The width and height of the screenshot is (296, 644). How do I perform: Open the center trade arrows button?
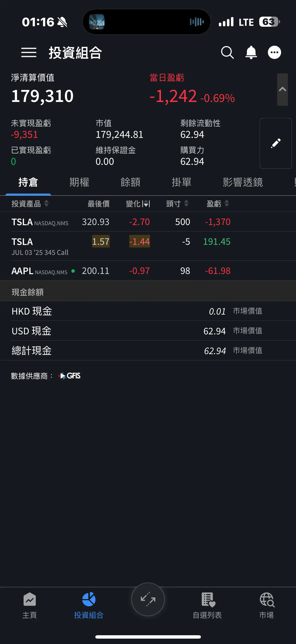coord(148,599)
